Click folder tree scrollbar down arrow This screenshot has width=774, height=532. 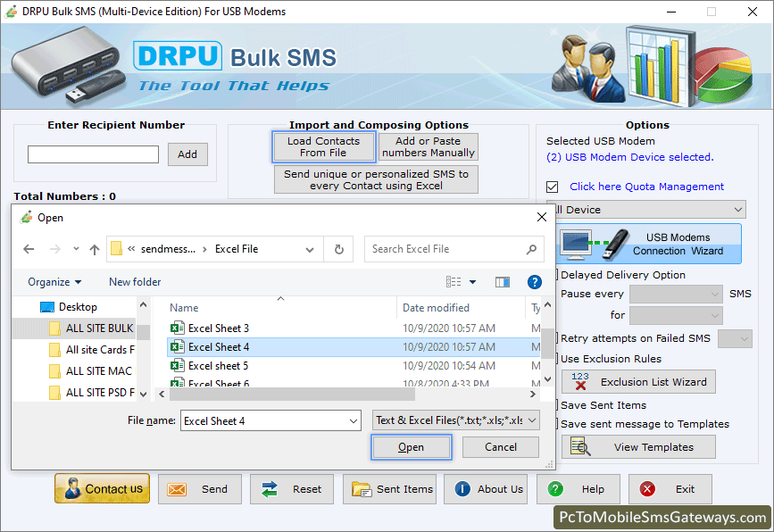pos(143,394)
